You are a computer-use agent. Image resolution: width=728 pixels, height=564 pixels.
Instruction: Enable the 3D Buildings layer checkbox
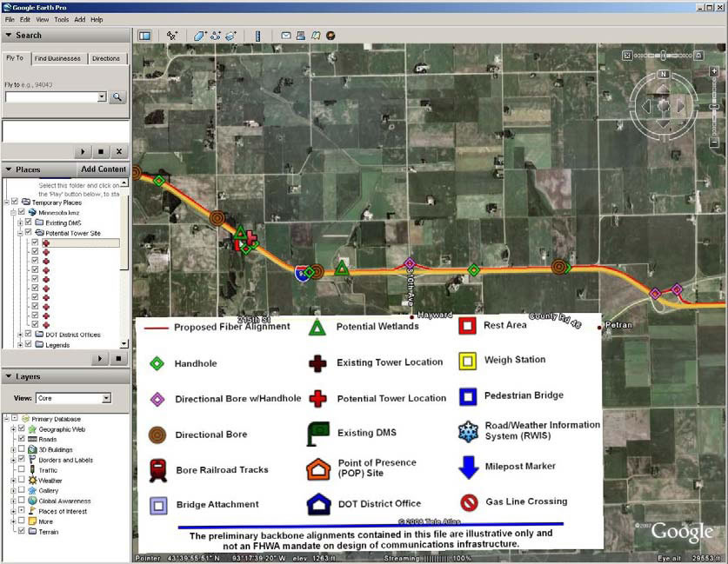(22, 449)
